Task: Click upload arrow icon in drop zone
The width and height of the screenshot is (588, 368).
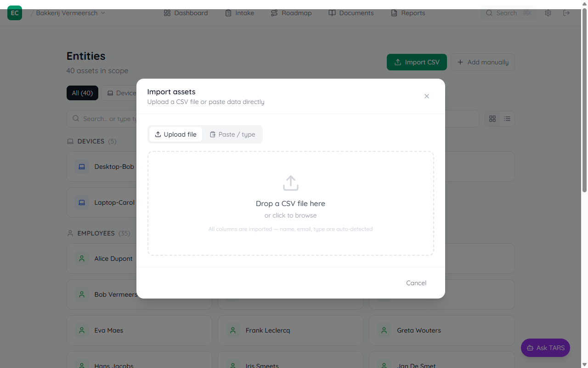Action: click(x=290, y=183)
